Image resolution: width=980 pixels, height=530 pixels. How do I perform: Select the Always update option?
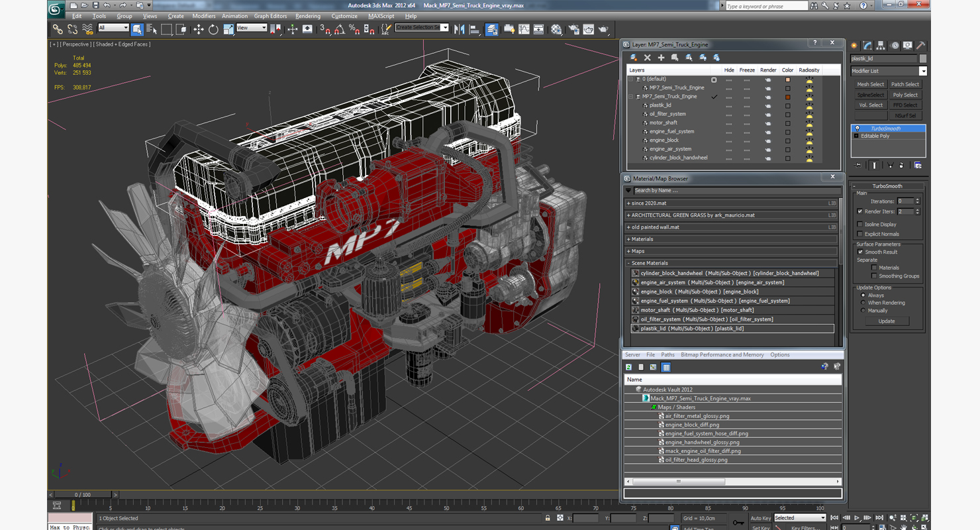pyautogui.click(x=863, y=295)
